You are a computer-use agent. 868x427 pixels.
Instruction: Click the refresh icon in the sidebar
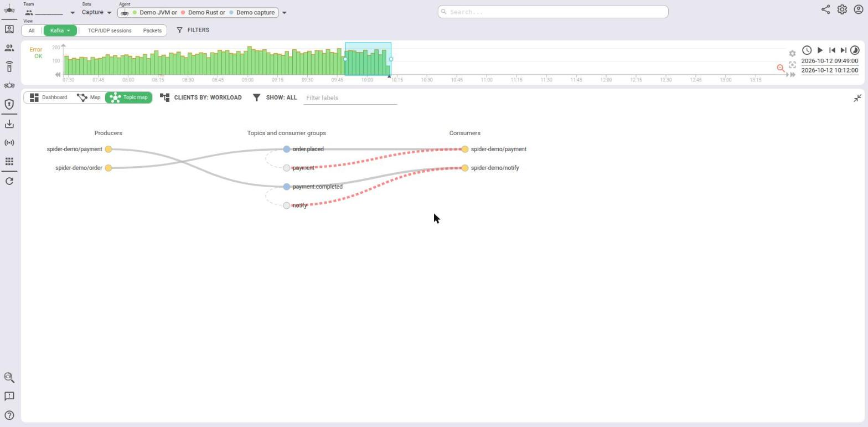point(9,181)
